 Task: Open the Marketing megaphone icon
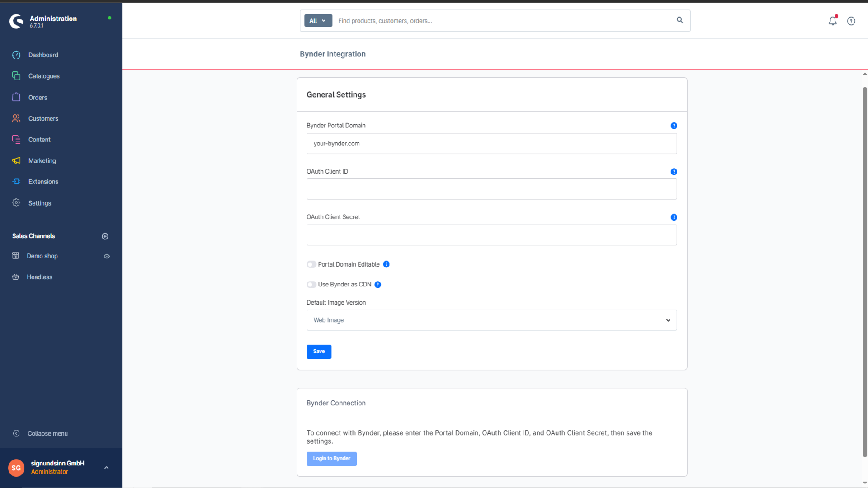[x=16, y=160]
